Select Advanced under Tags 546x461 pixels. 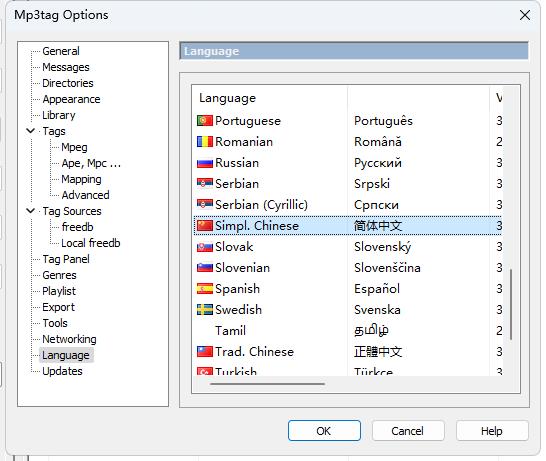coord(85,195)
